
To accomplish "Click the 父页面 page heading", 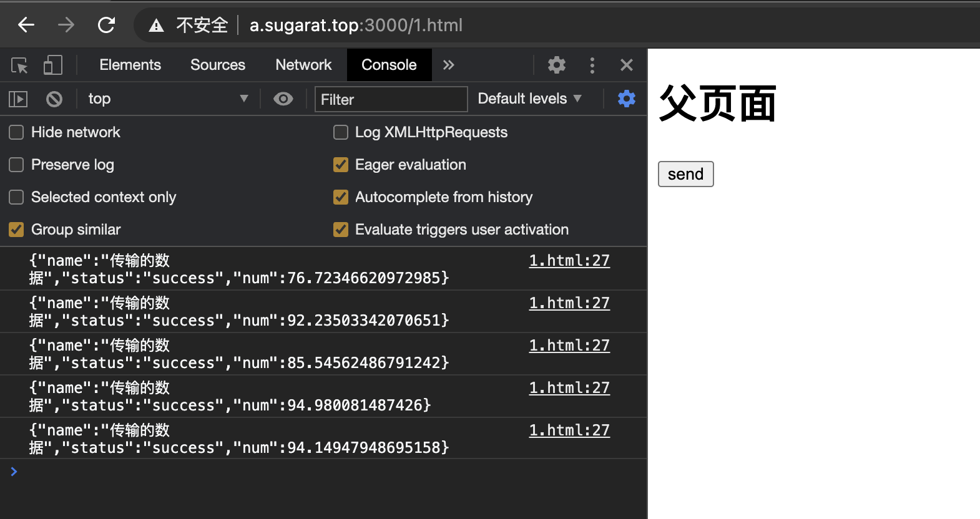I will [717, 104].
